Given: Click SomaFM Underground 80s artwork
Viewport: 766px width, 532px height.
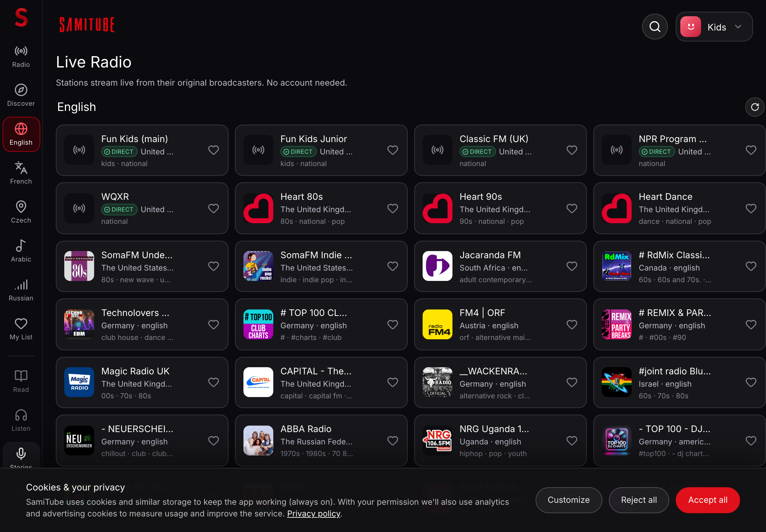Looking at the screenshot, I should tap(79, 266).
